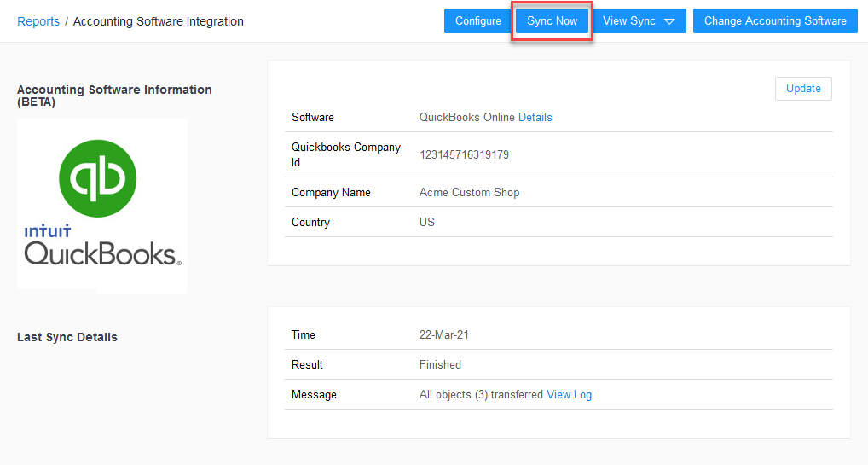Open the Configure settings button
Viewport: 868px width, 465px height.
click(x=478, y=21)
